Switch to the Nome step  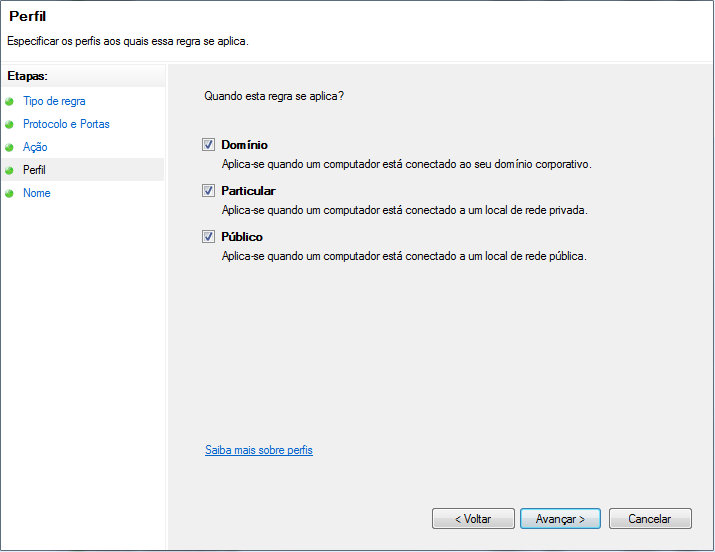click(36, 193)
